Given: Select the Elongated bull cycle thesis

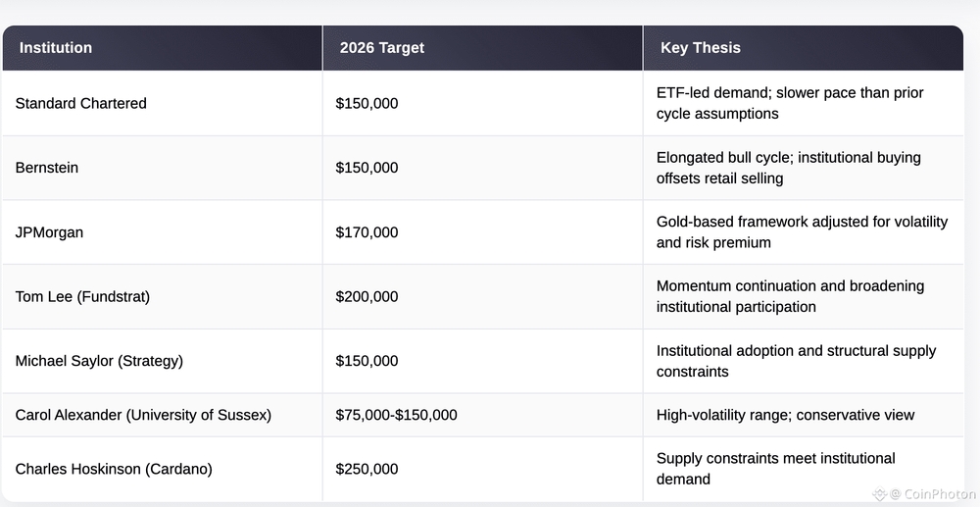Looking at the screenshot, I should pos(789,168).
